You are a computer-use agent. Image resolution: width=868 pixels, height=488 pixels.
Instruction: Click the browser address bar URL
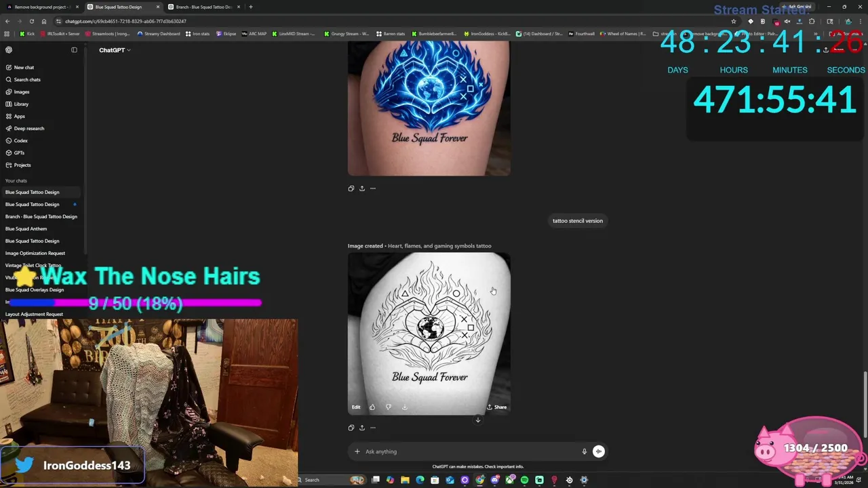(125, 21)
